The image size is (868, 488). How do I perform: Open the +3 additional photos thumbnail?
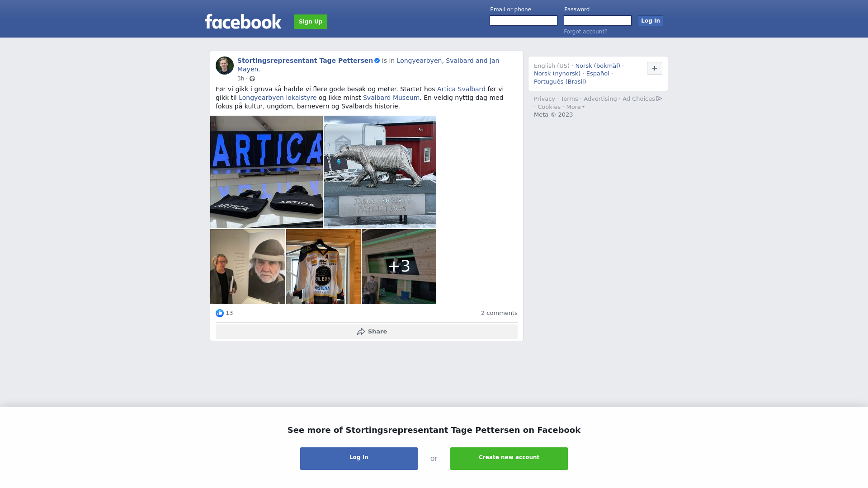[x=399, y=267]
